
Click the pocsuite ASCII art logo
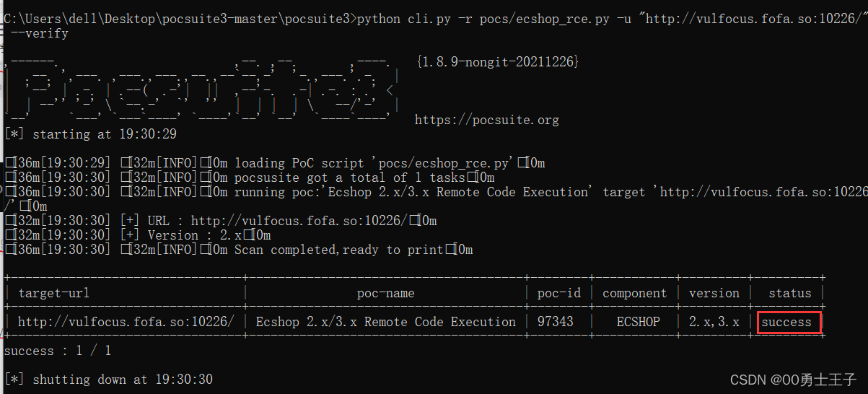[202, 89]
